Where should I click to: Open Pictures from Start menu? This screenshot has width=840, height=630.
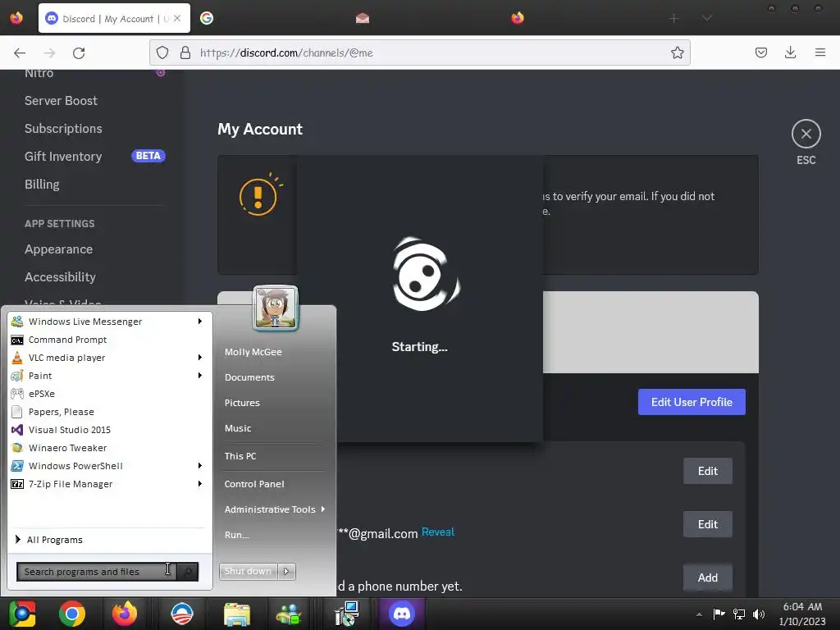click(242, 403)
